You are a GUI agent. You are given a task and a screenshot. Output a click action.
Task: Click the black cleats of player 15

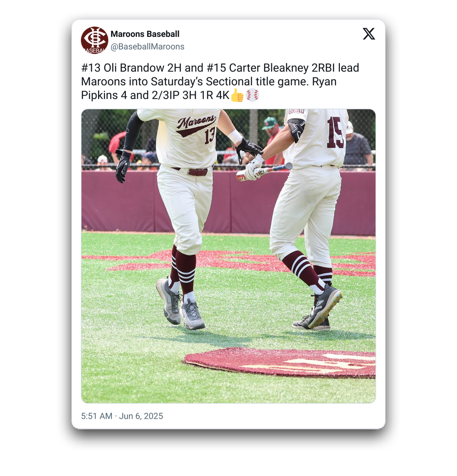318,308
